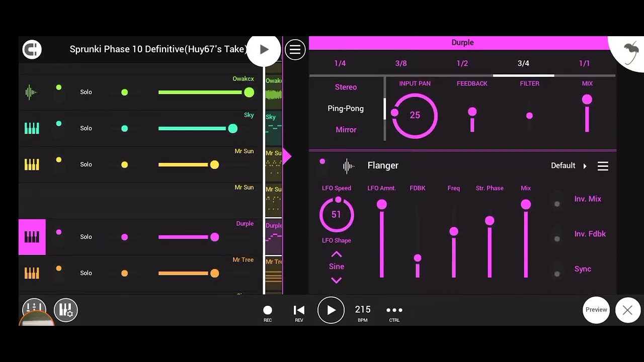Select previous LFO Shape up arrow
The height and width of the screenshot is (362, 644).
(x=337, y=254)
